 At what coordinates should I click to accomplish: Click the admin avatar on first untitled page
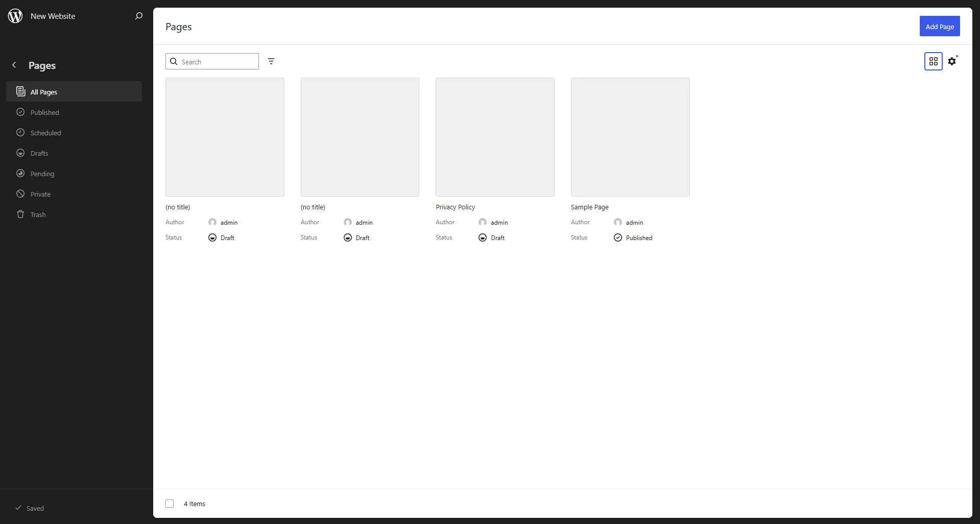pos(212,222)
